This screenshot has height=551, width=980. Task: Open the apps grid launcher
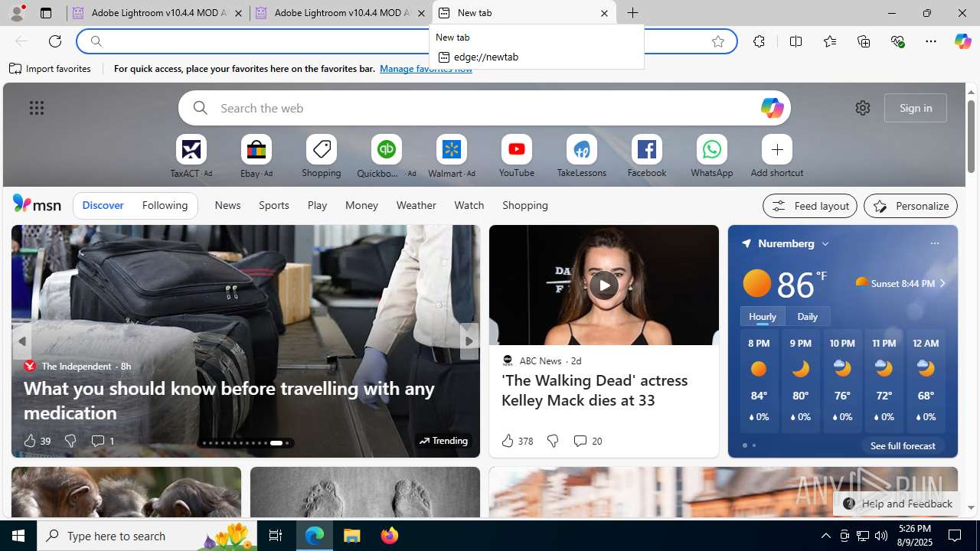[x=37, y=108]
